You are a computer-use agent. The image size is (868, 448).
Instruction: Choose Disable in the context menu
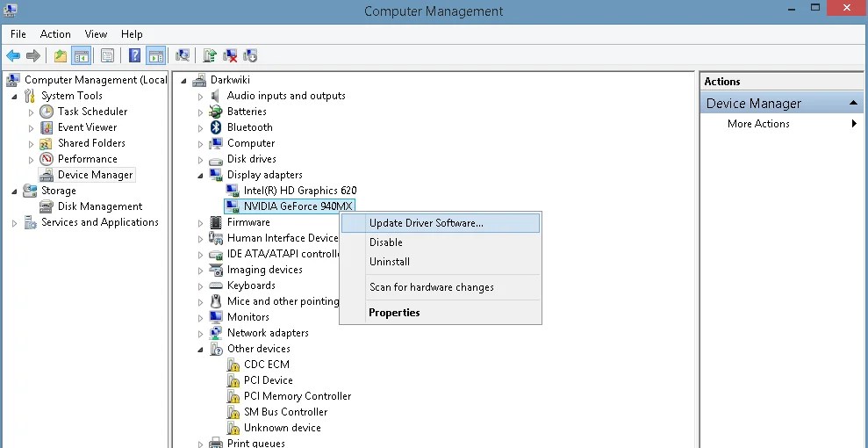440,242
